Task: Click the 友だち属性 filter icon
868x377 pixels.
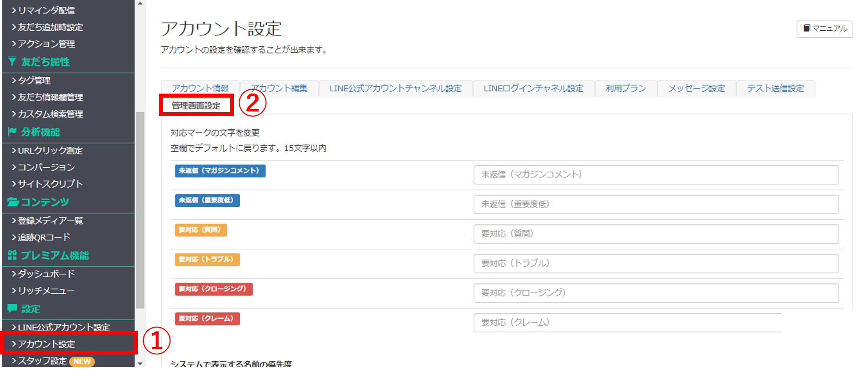Action: pyautogui.click(x=12, y=62)
